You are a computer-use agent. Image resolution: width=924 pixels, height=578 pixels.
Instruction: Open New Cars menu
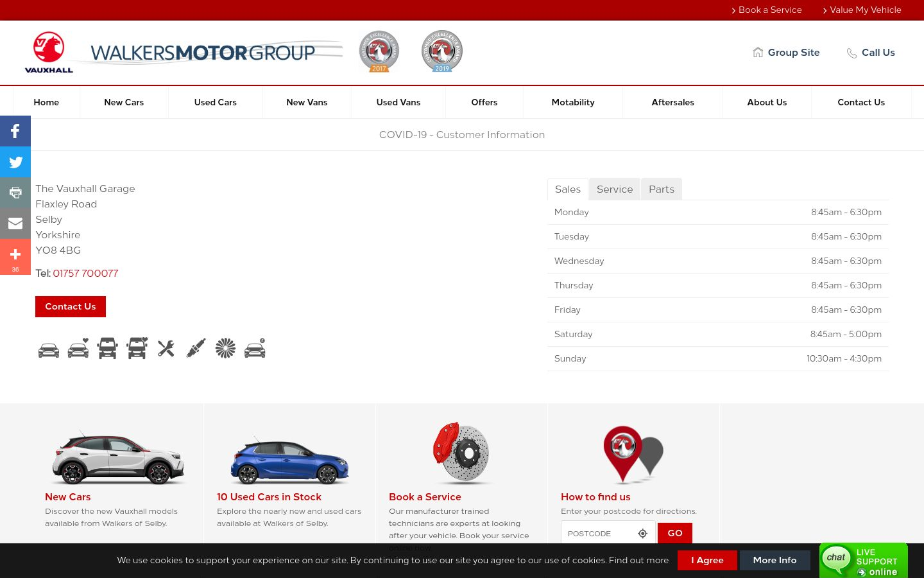click(x=124, y=102)
